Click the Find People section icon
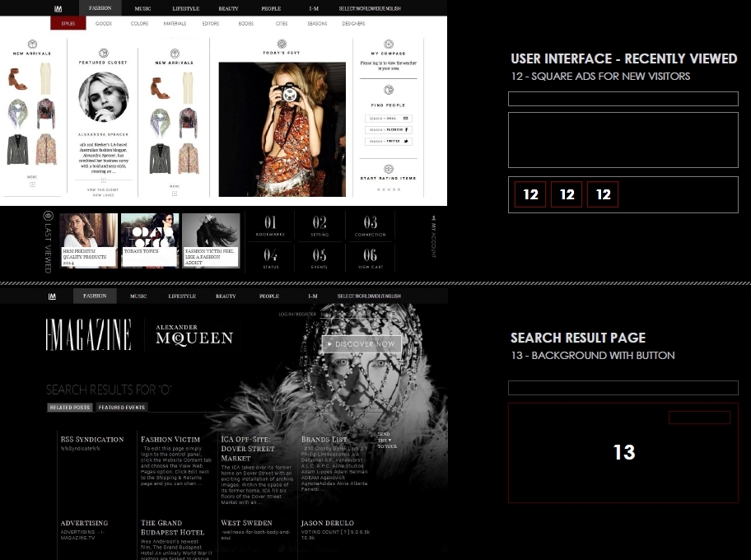The image size is (751, 560). coord(389,90)
